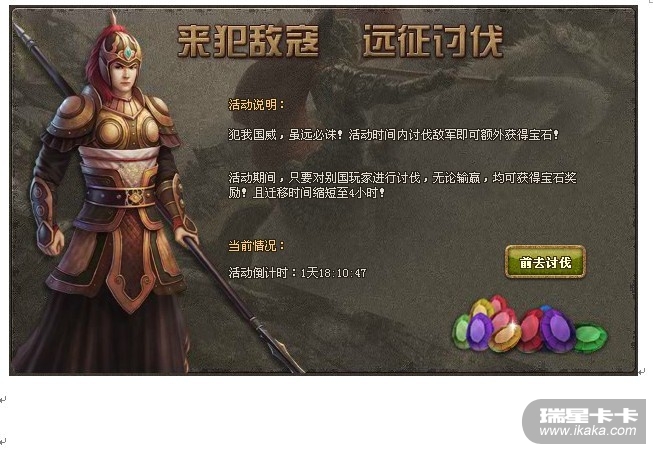Click the warrior's belt buckle
The height and width of the screenshot is (449, 653).
point(134,197)
